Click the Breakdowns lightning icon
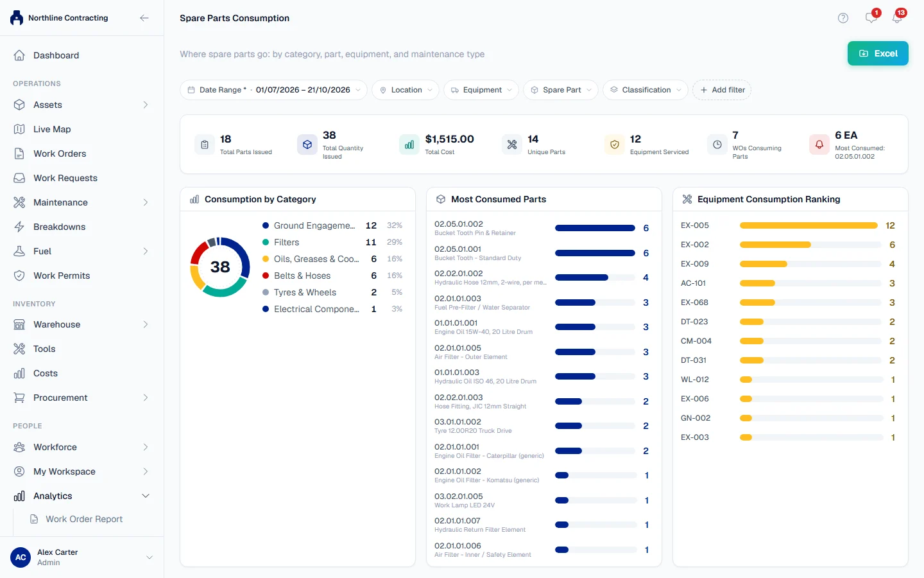 [x=19, y=227]
